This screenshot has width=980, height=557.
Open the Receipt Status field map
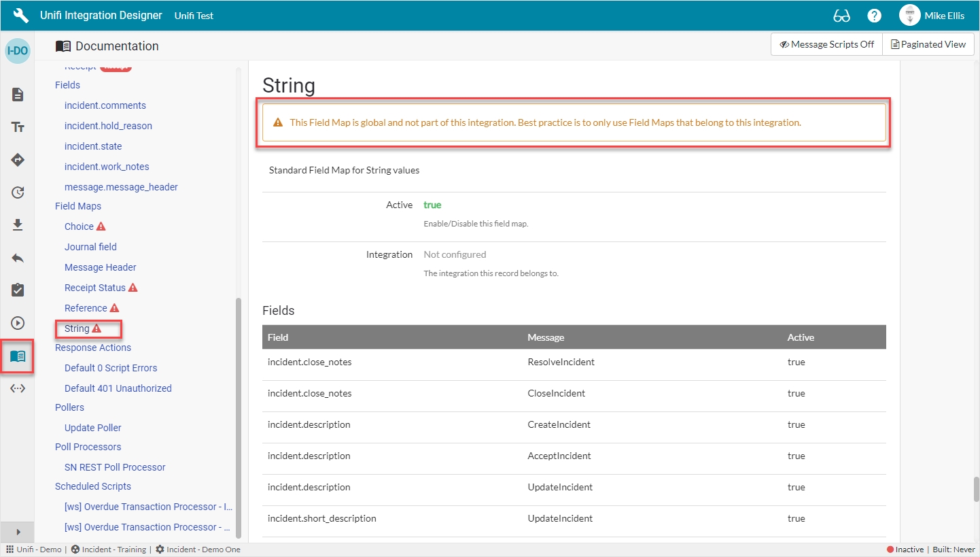click(x=94, y=288)
